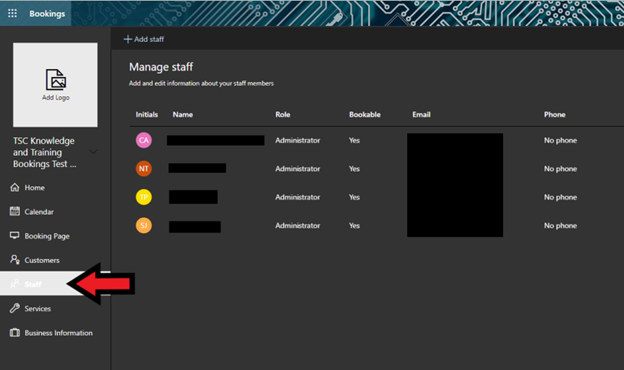Open the Booking Page menu item
Viewport: 624px width, 370px height.
pos(55,236)
